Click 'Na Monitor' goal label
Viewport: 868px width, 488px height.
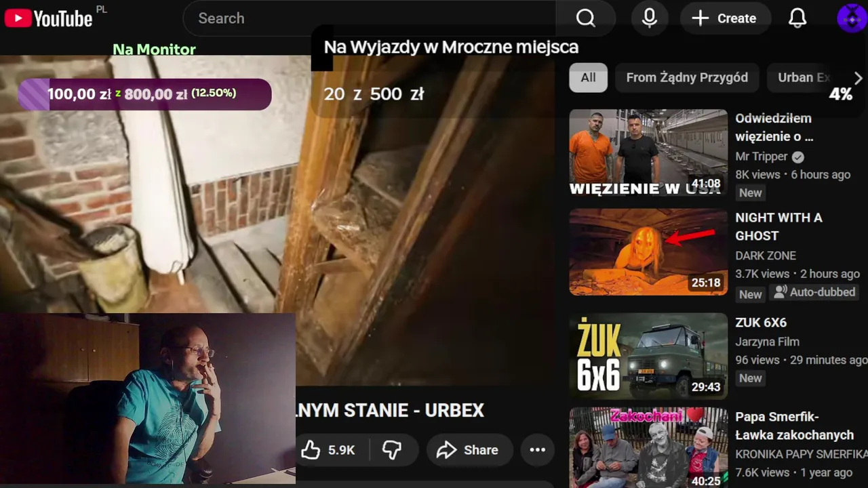tap(154, 49)
